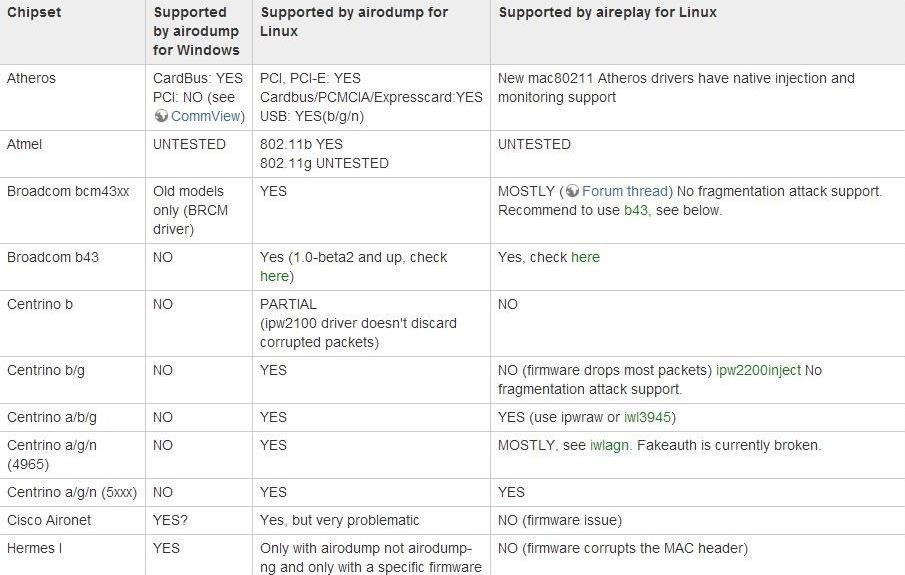This screenshot has width=905, height=575.
Task: Follow the b43 link in Broadcom bcm43xx row
Action: click(635, 210)
